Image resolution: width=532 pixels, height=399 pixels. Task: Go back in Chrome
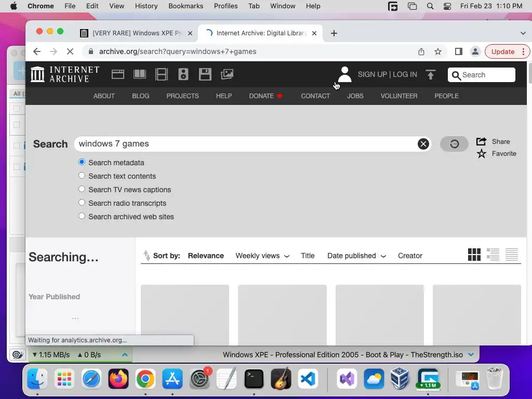pyautogui.click(x=37, y=51)
